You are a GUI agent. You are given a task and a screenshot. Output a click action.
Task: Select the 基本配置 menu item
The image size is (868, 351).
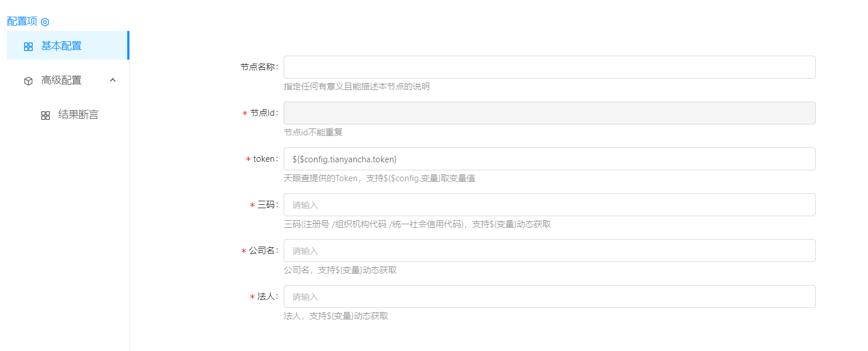[x=61, y=46]
